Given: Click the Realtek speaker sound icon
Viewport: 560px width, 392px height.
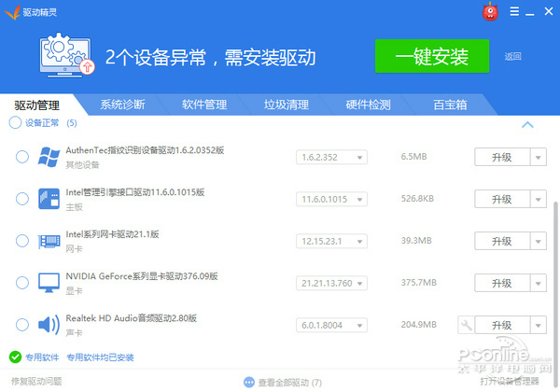Looking at the screenshot, I should click(49, 325).
